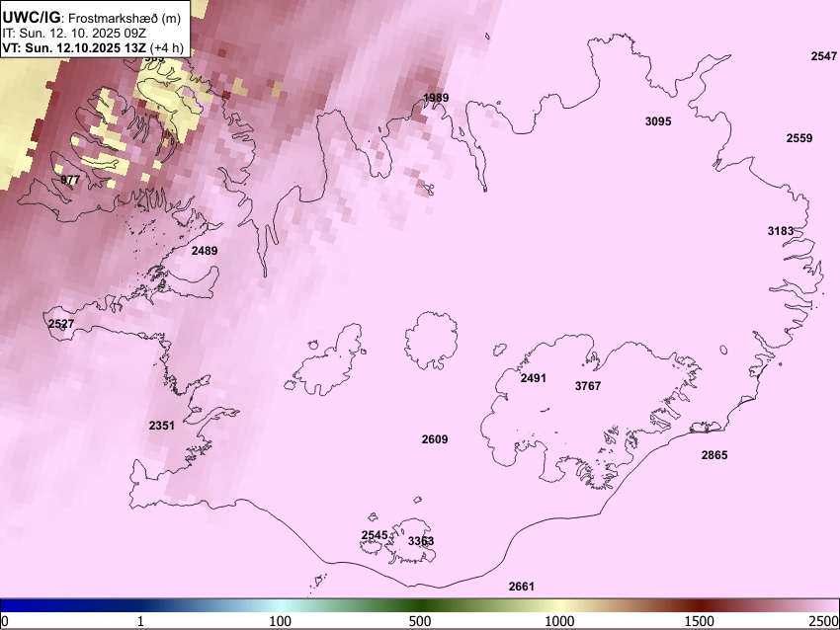Click the map value 2527
Viewport: 840px width, 630px height.
pyautogui.click(x=61, y=324)
